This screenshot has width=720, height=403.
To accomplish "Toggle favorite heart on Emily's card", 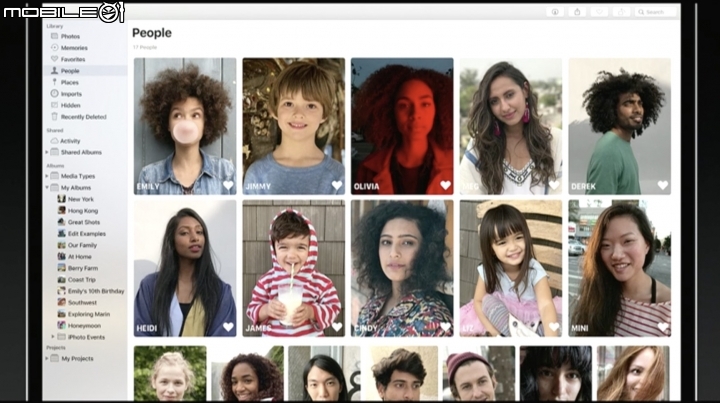I will (228, 185).
